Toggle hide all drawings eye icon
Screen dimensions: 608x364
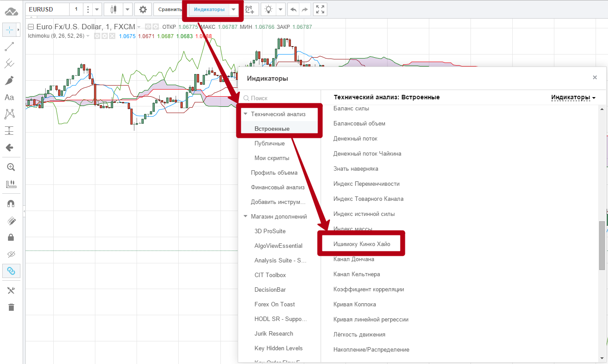click(x=11, y=254)
